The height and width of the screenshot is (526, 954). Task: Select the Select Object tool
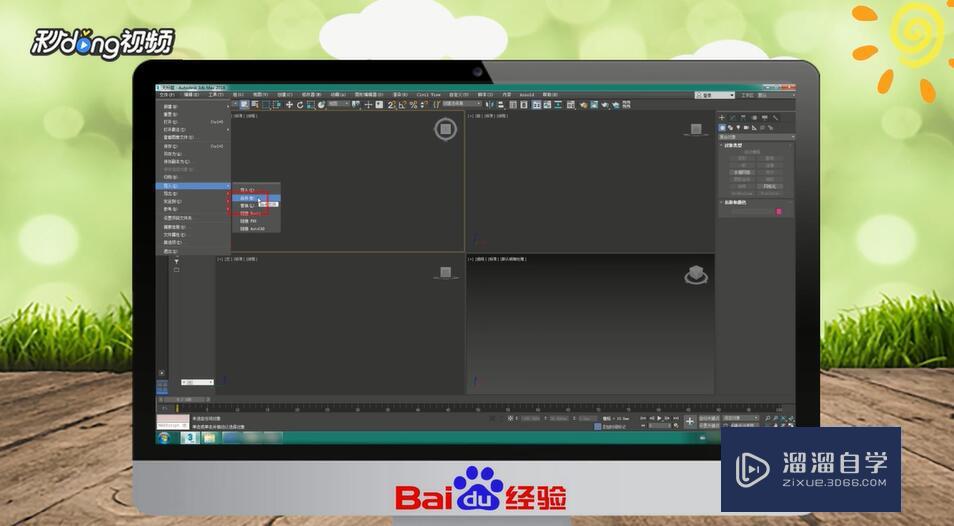pos(243,105)
